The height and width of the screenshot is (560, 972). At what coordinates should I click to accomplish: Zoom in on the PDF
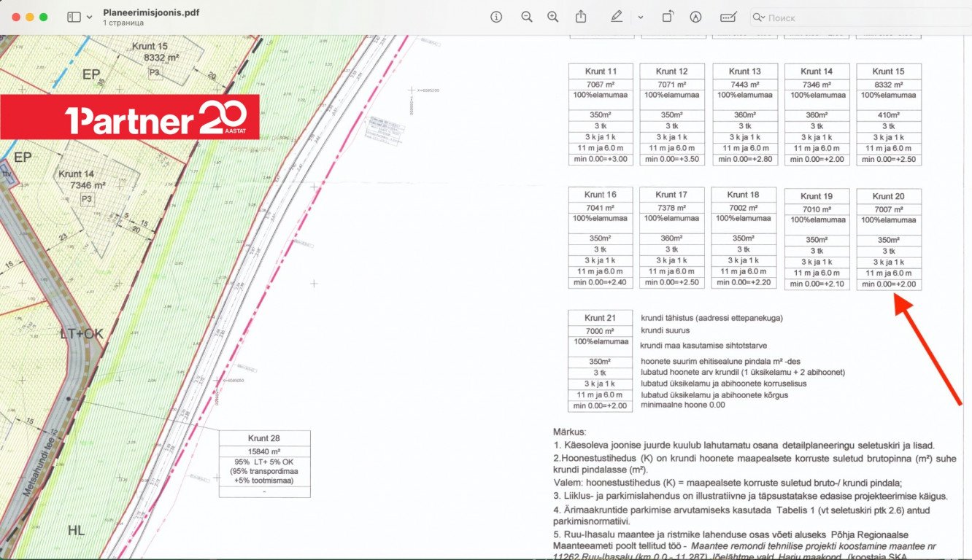[553, 17]
